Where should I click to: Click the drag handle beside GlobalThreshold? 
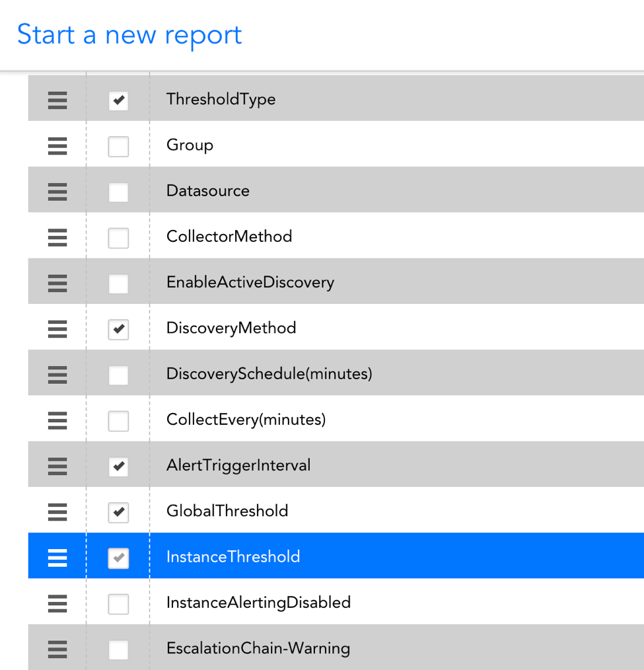[x=57, y=511]
